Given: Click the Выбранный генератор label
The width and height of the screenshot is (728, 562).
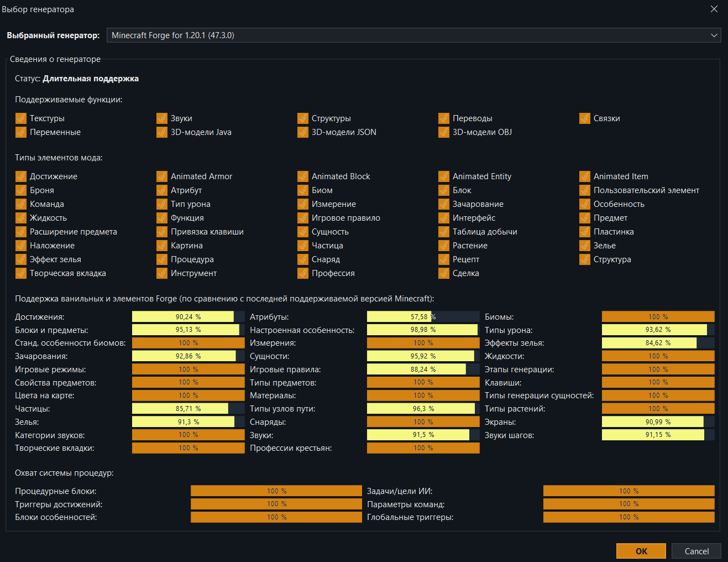Looking at the screenshot, I should pos(53,35).
